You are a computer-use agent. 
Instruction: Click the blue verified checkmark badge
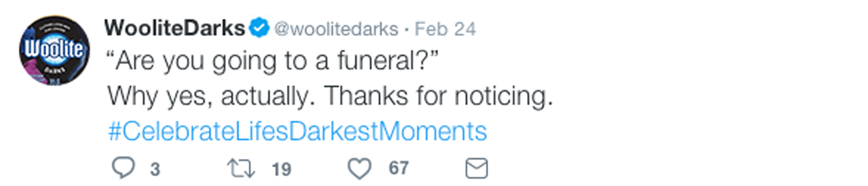click(x=259, y=28)
